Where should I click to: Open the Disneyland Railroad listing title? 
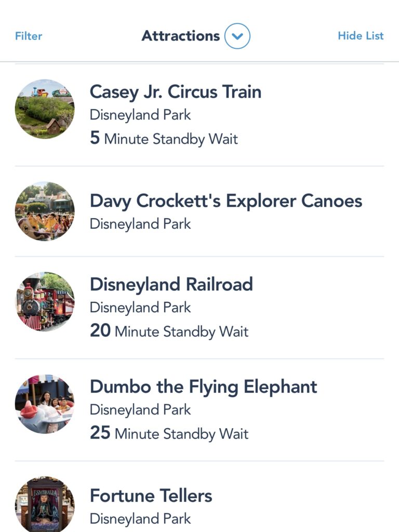click(x=171, y=284)
